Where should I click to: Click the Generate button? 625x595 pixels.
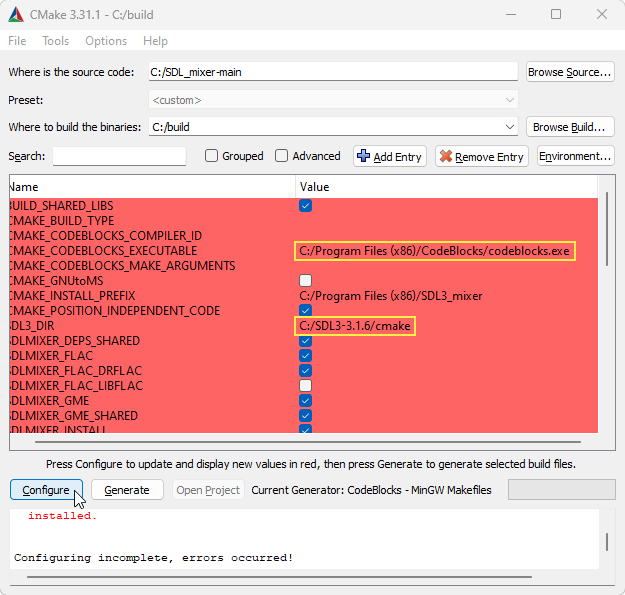click(127, 490)
